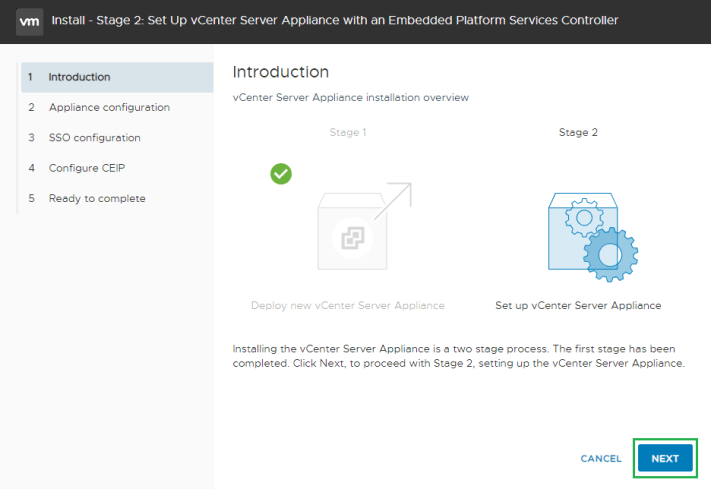Jump to Configure CEIP step
Viewport: 711px width, 489px height.
click(x=86, y=168)
